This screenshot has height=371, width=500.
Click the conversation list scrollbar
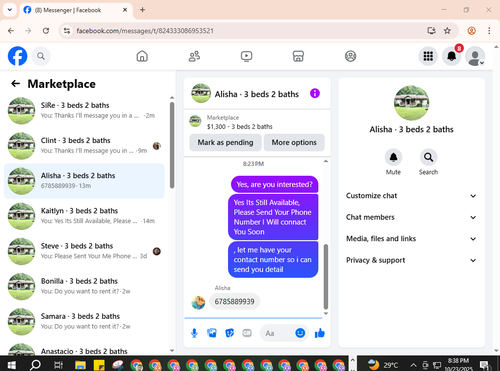pos(172,145)
